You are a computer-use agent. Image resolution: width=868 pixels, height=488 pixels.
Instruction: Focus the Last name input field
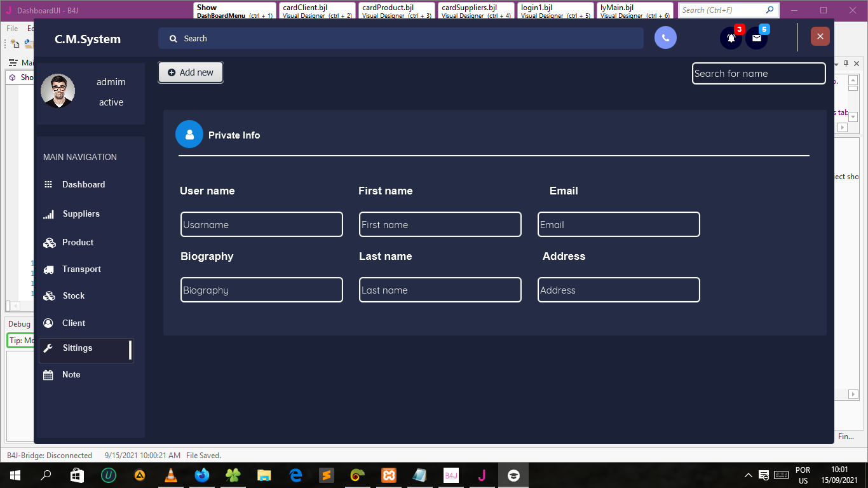pos(440,290)
